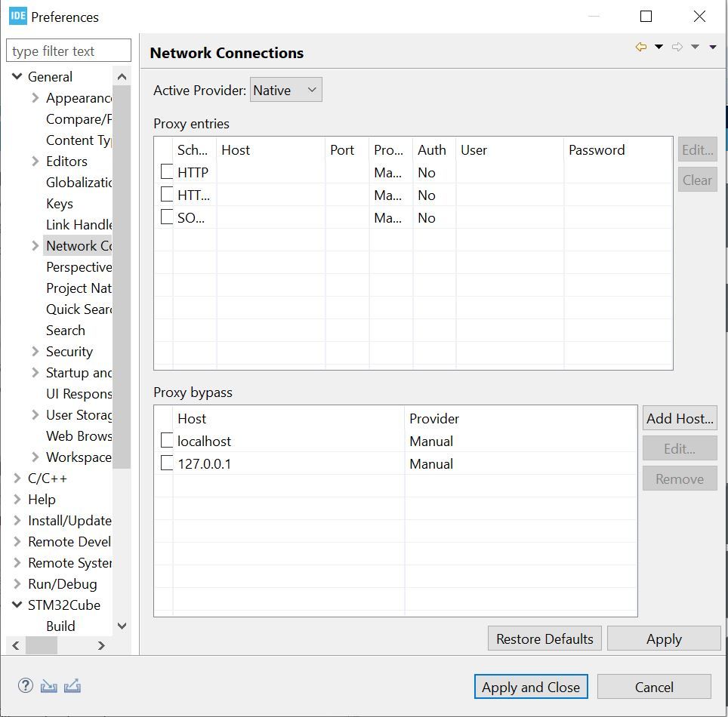728x717 pixels.
Task: Expand the Install/Update category
Action: (17, 520)
